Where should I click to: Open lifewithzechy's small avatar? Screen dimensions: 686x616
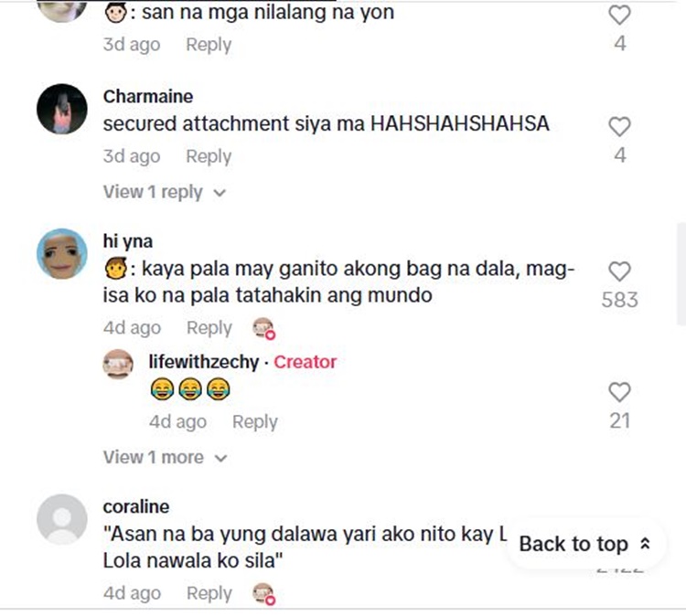click(x=118, y=364)
